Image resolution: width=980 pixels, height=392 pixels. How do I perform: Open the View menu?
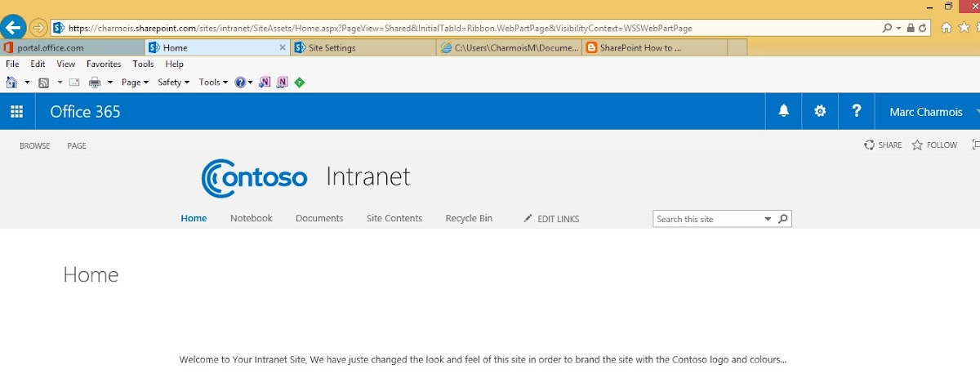pyautogui.click(x=66, y=64)
